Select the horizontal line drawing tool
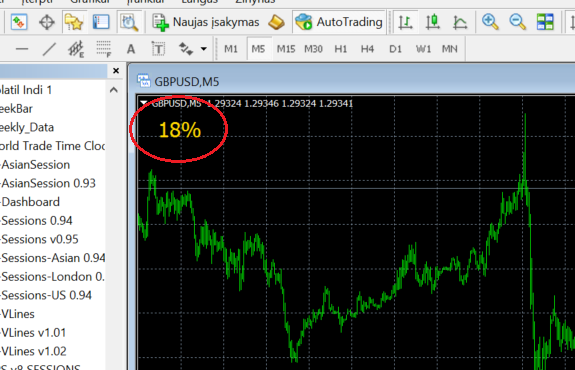The height and width of the screenshot is (370, 575). [x=22, y=49]
